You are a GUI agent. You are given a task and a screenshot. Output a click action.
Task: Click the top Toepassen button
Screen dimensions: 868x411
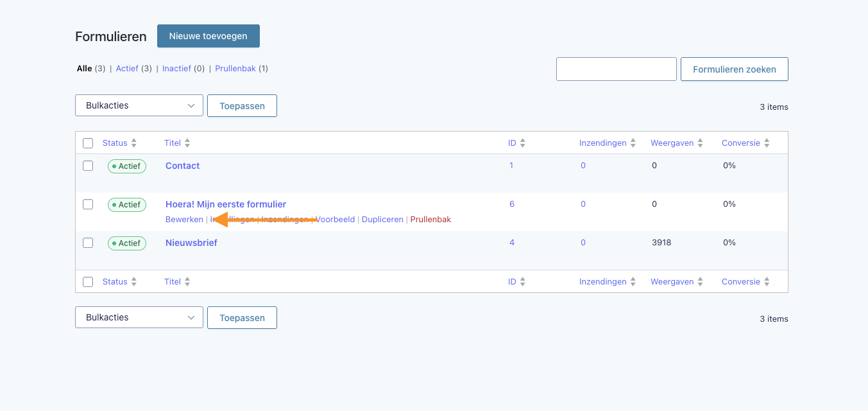pos(242,106)
